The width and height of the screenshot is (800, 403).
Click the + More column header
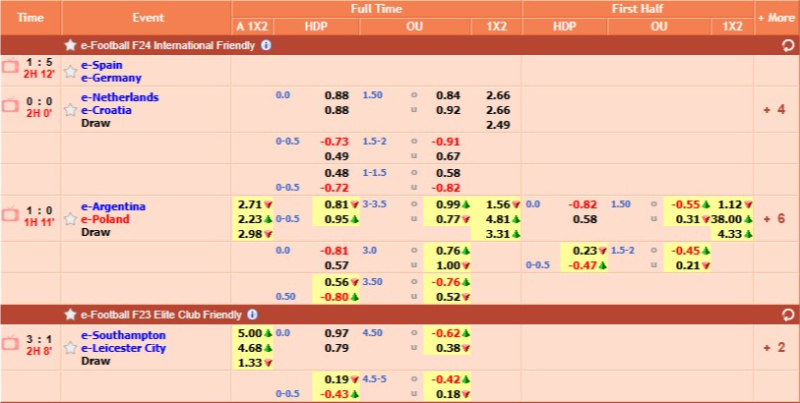point(776,18)
